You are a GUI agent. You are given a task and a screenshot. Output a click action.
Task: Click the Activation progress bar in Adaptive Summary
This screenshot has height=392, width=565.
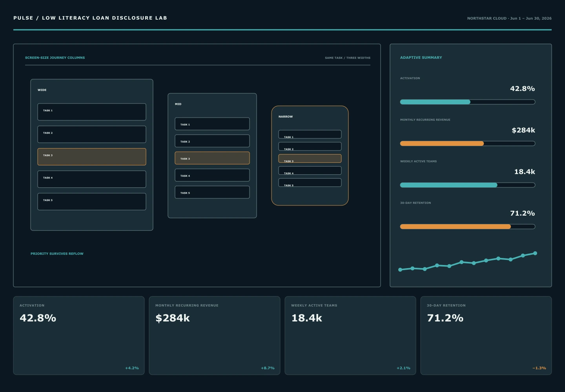[x=468, y=102]
